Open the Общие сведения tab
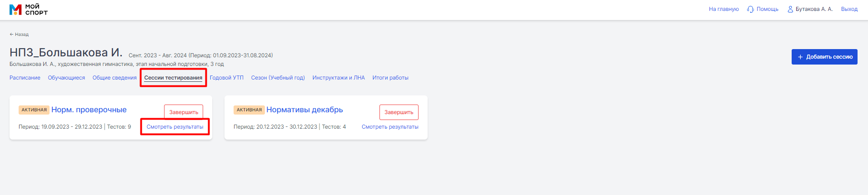This screenshot has height=195, width=868. click(115, 78)
